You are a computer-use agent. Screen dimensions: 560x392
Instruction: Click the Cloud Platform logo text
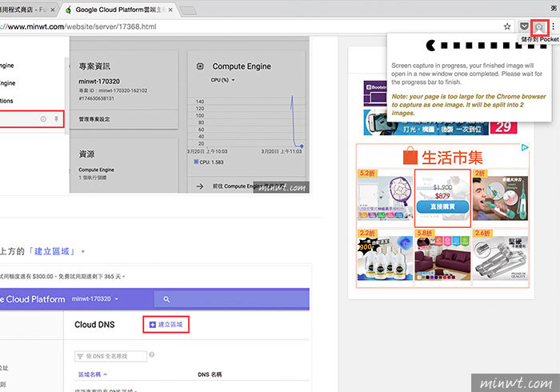coord(33,299)
